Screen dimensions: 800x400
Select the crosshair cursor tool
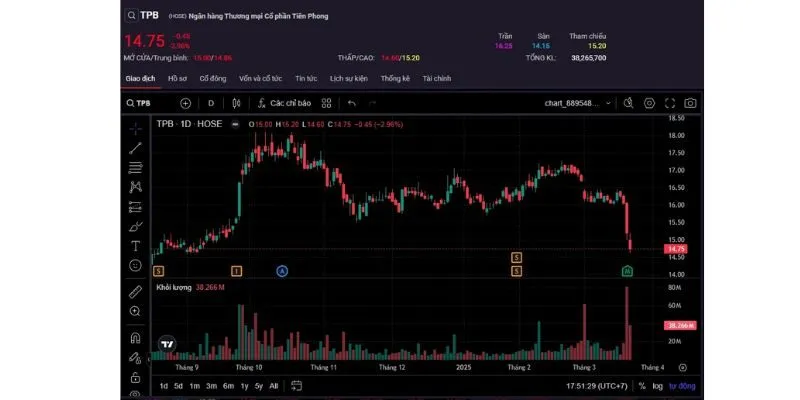click(x=135, y=129)
